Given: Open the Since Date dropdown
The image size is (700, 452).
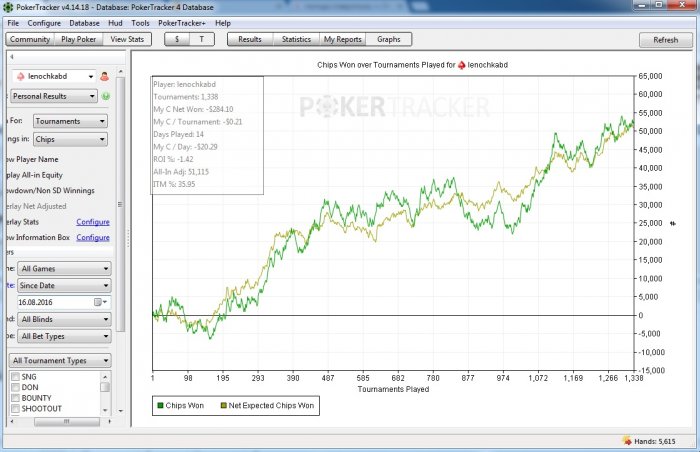Looking at the screenshot, I should point(64,285).
